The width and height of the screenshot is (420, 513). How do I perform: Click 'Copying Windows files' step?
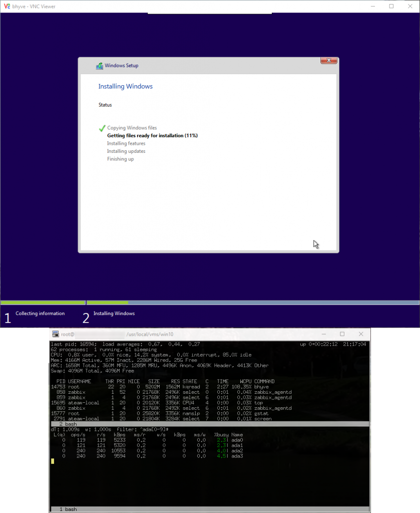pos(132,128)
